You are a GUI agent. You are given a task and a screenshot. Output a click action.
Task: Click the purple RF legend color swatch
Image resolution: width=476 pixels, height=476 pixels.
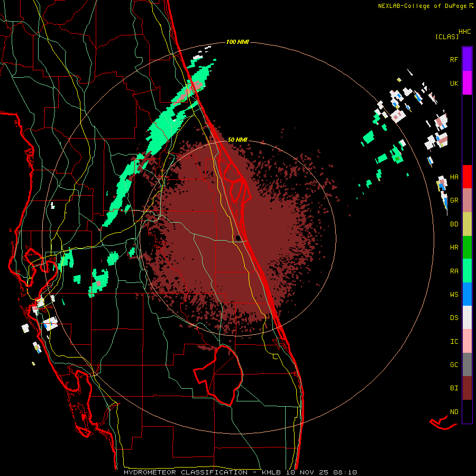tap(467, 59)
